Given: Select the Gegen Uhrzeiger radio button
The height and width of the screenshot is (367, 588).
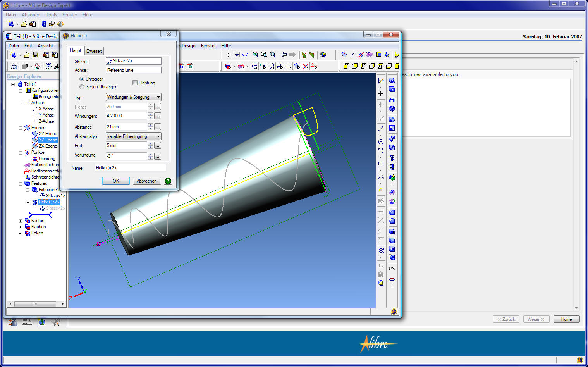Looking at the screenshot, I should (82, 87).
